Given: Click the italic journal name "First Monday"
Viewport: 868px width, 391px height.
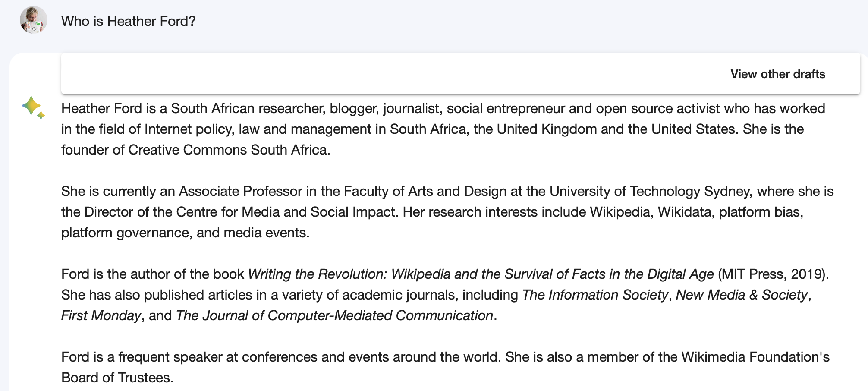Looking at the screenshot, I should pyautogui.click(x=101, y=315).
